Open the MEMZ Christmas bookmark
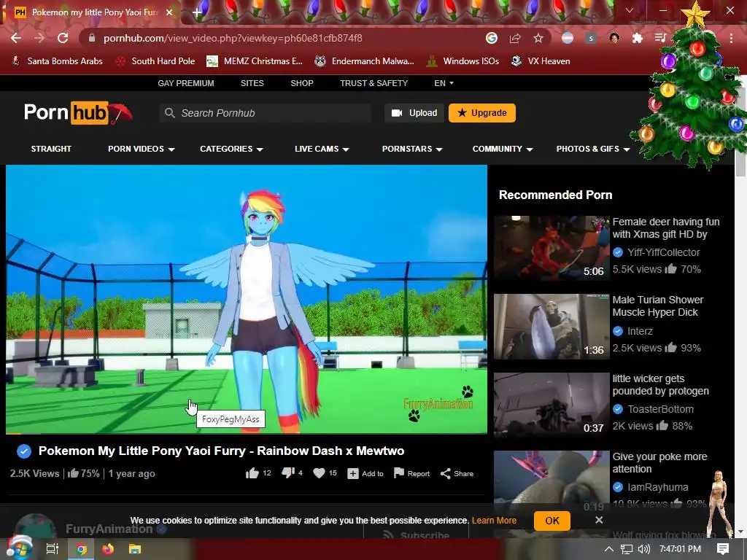 click(x=255, y=61)
